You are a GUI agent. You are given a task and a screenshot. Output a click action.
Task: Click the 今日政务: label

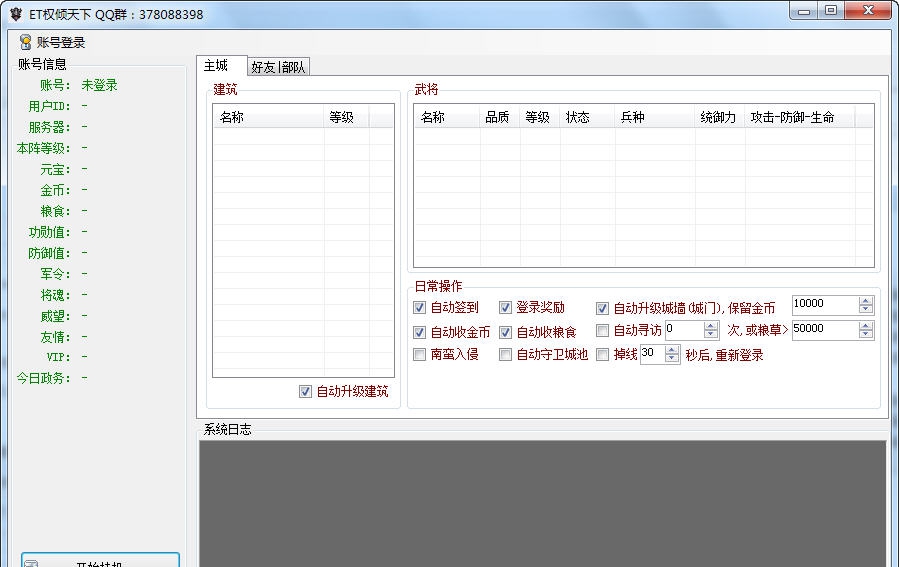tap(44, 378)
